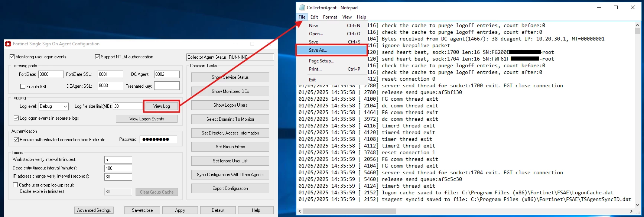This screenshot has height=217, width=644.
Task: Click Show Monitored DCs button
Action: [230, 91]
